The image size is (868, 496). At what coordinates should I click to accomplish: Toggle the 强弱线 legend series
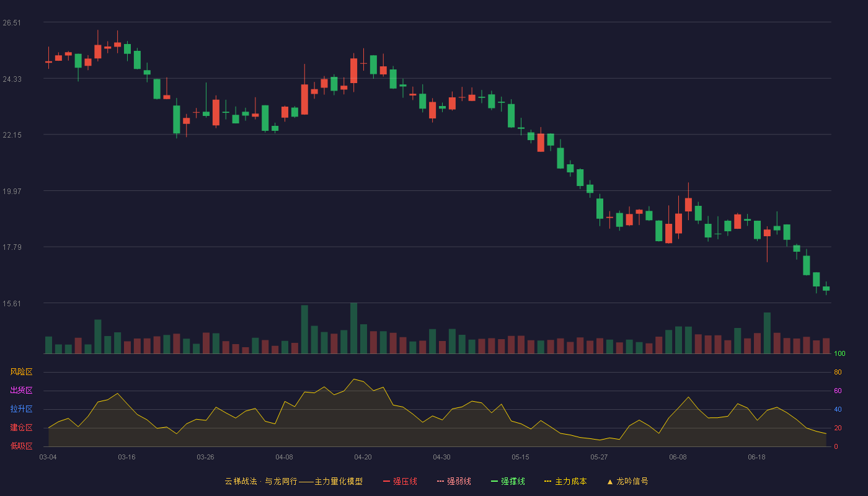[454, 481]
